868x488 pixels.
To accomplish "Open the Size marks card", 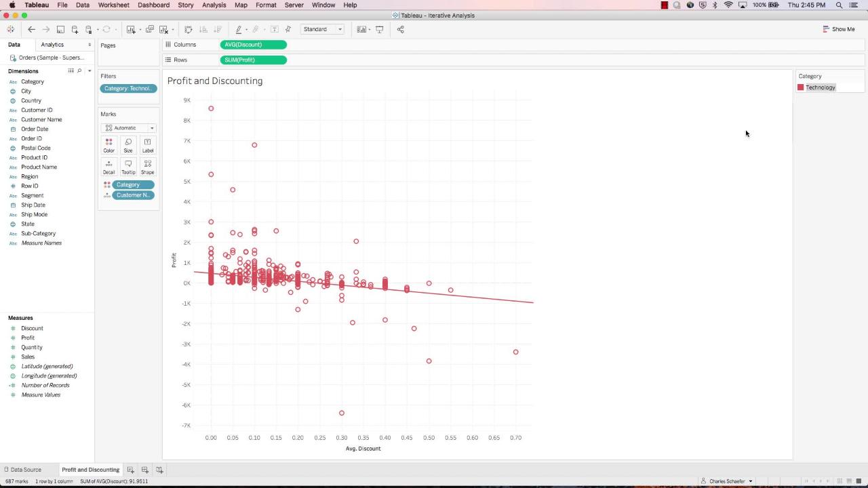I will coord(128,145).
